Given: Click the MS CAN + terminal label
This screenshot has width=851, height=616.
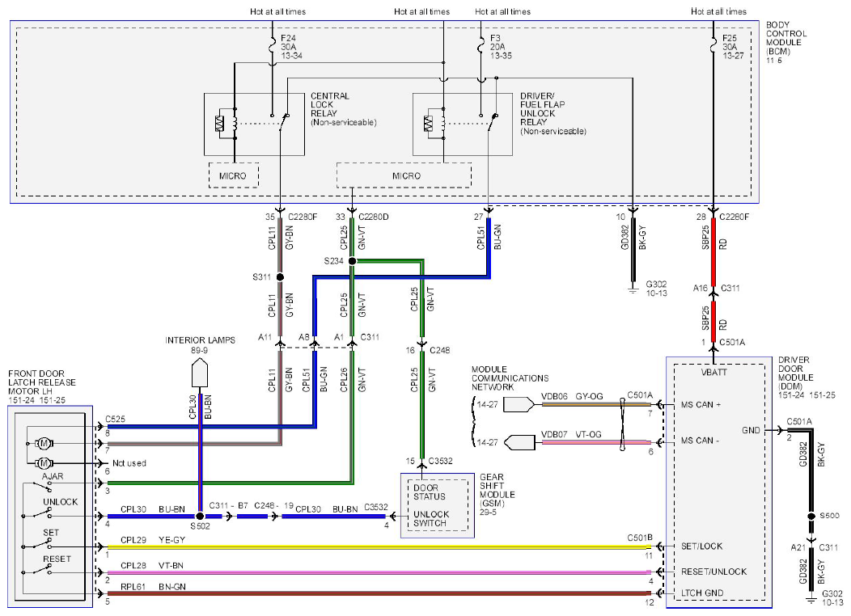Looking at the screenshot, I should (701, 404).
